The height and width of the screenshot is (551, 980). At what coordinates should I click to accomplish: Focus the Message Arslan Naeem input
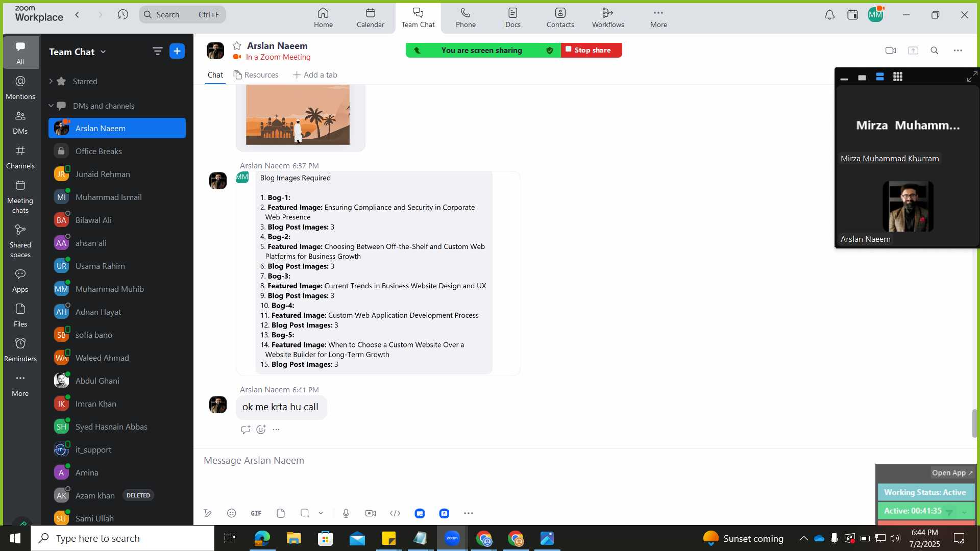536,461
